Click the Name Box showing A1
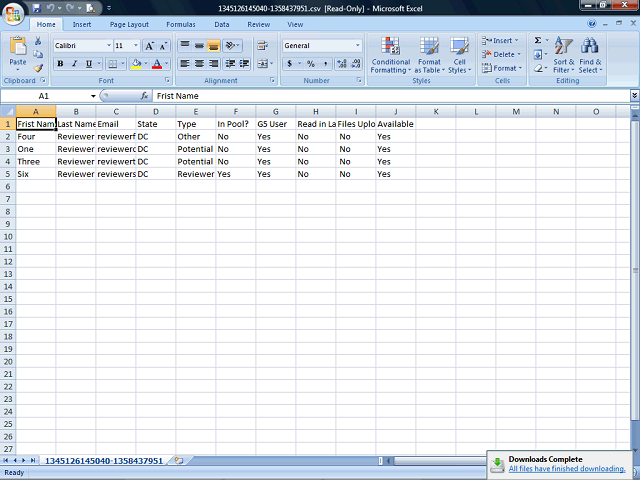The image size is (640, 480). (x=45, y=96)
